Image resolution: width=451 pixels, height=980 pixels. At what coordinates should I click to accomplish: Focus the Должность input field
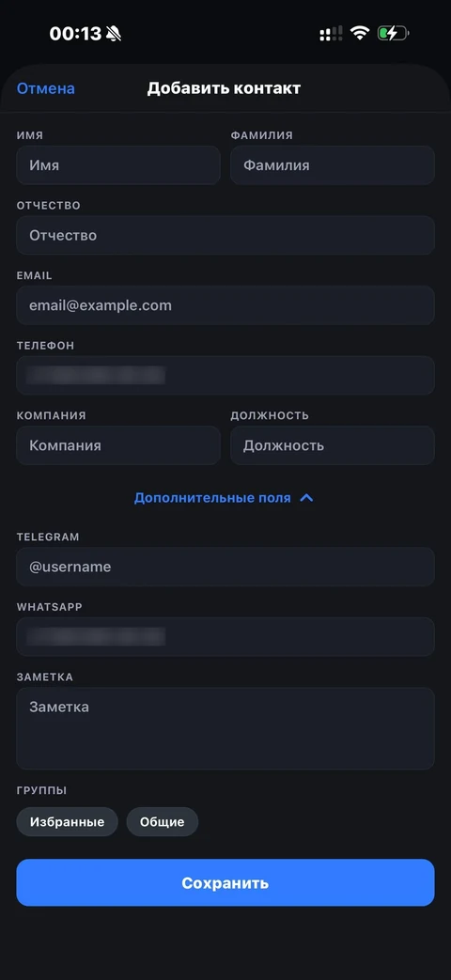point(333,445)
